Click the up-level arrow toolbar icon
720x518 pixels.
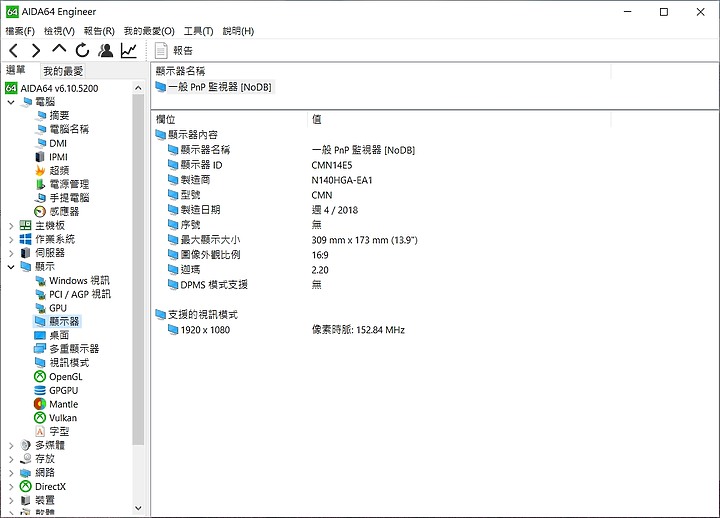click(59, 49)
